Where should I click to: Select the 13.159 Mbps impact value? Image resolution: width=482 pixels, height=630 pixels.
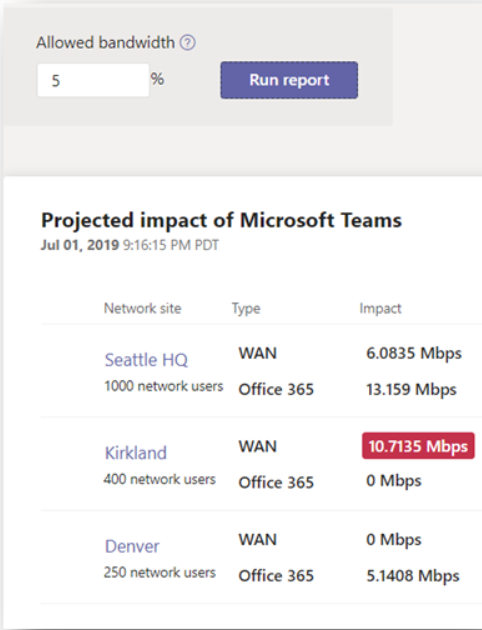pos(411,389)
